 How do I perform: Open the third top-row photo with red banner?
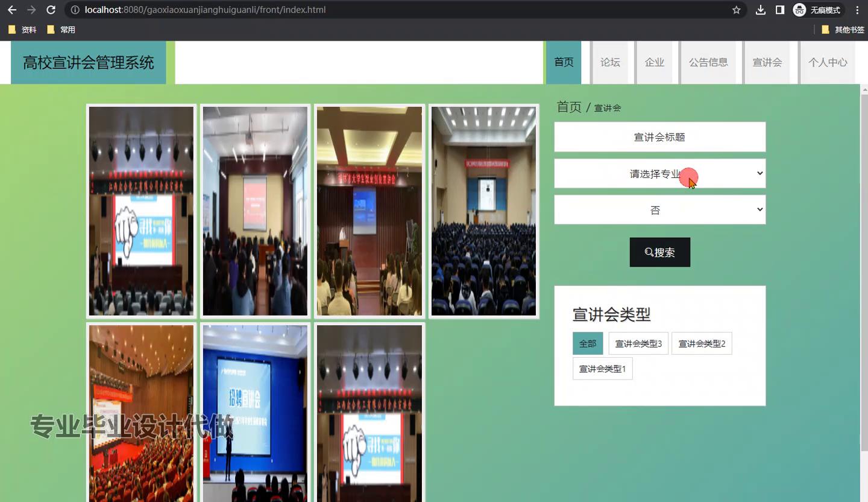point(370,211)
